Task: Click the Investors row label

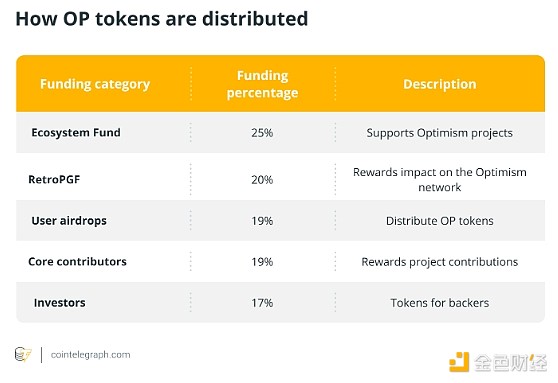Action: pyautogui.click(x=59, y=303)
